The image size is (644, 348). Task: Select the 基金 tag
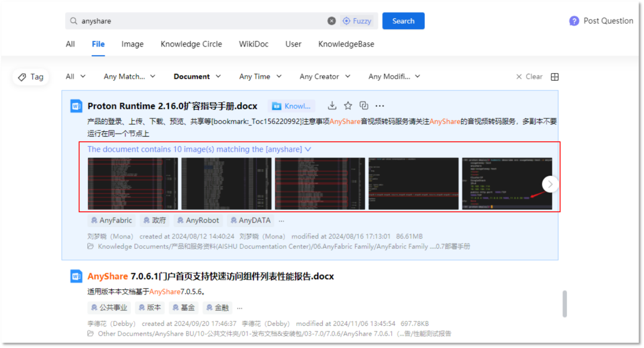(184, 308)
